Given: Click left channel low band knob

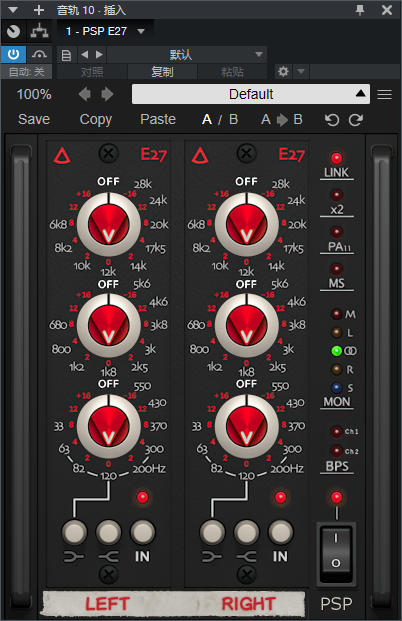Looking at the screenshot, I should pos(109,426).
